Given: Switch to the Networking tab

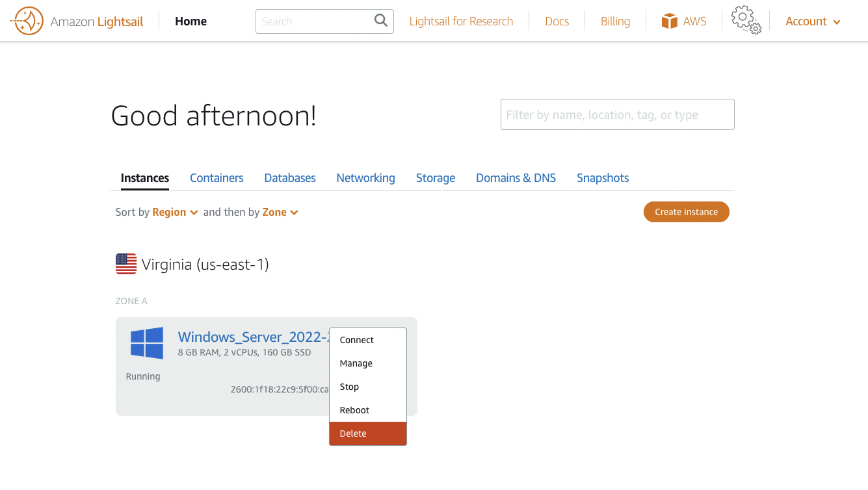Looking at the screenshot, I should [x=365, y=178].
